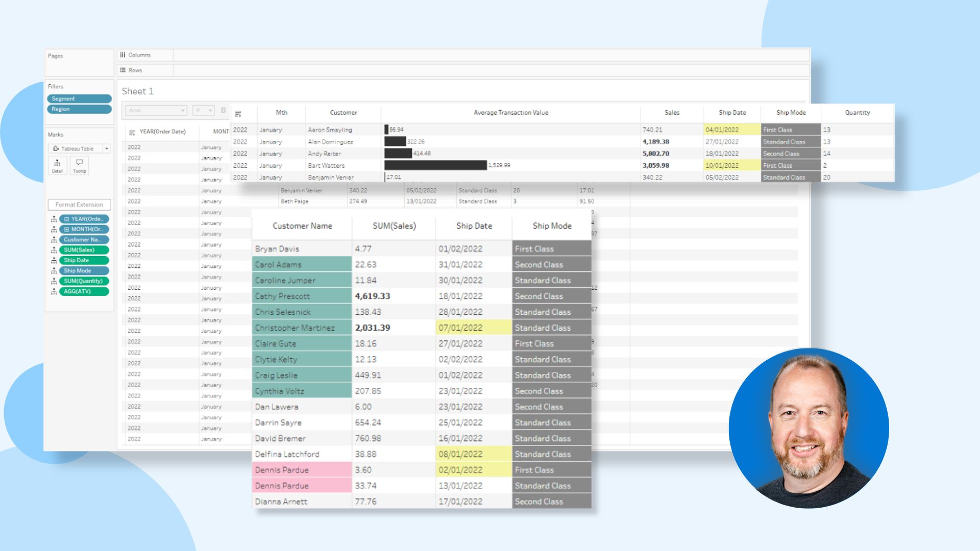Click sort icon left of Mth header
Image resolution: width=980 pixels, height=551 pixels.
[238, 114]
